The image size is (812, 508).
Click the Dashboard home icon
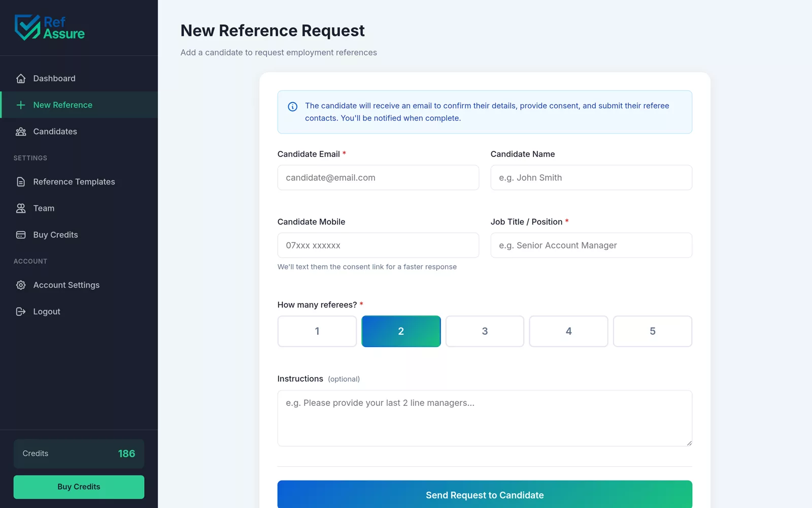[x=21, y=78]
